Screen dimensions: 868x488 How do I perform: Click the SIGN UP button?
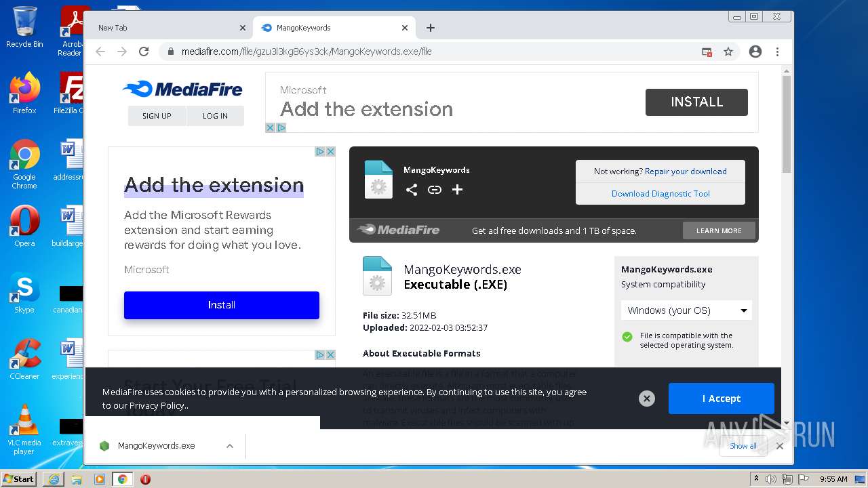pyautogui.click(x=157, y=116)
